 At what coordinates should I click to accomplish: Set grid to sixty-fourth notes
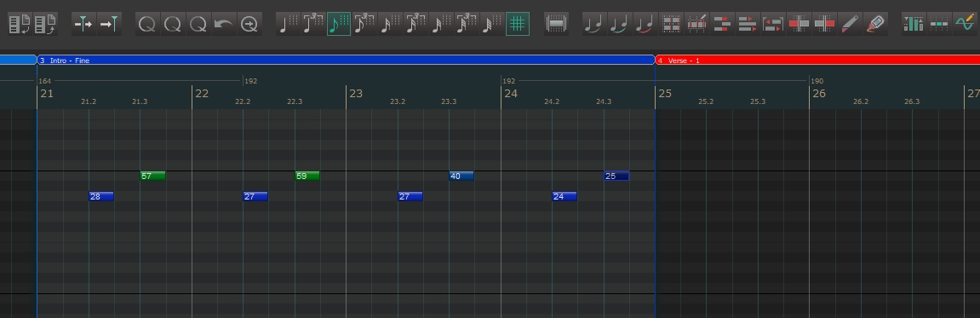[x=492, y=25]
